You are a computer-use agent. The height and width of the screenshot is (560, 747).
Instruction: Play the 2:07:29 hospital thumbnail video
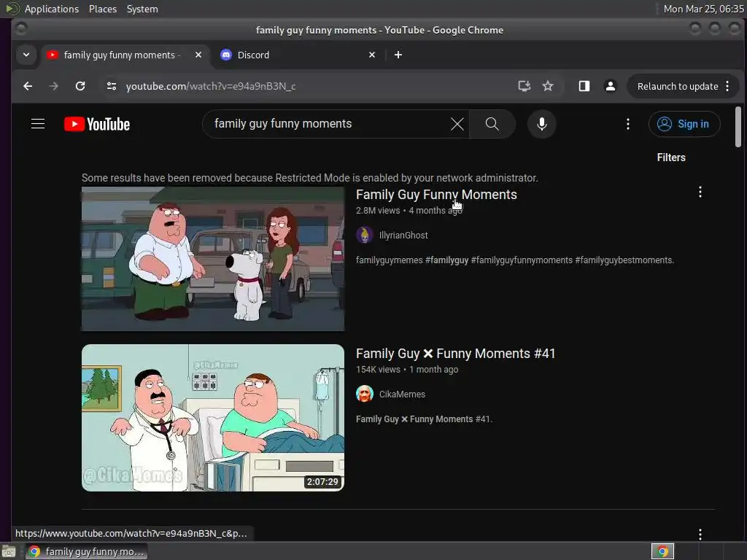pyautogui.click(x=213, y=418)
